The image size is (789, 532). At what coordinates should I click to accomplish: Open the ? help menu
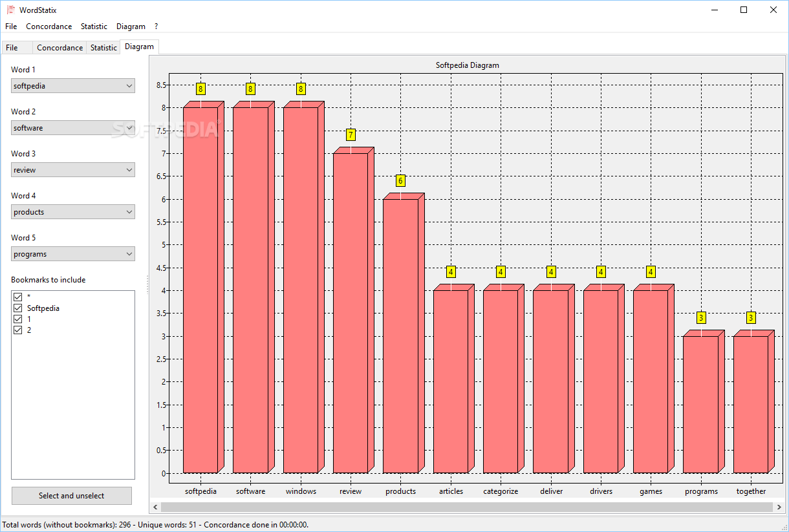tap(157, 27)
